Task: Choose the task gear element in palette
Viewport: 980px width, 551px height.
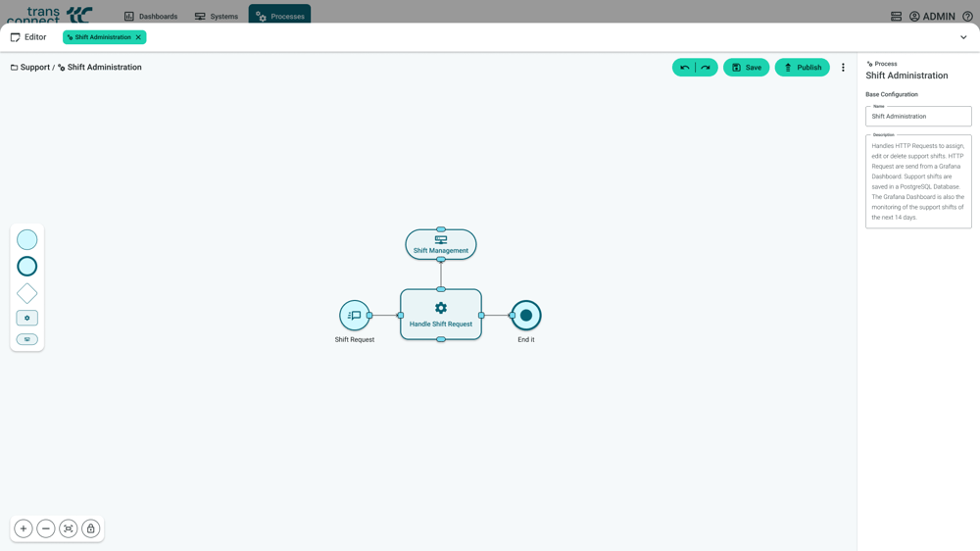Action: 26,318
